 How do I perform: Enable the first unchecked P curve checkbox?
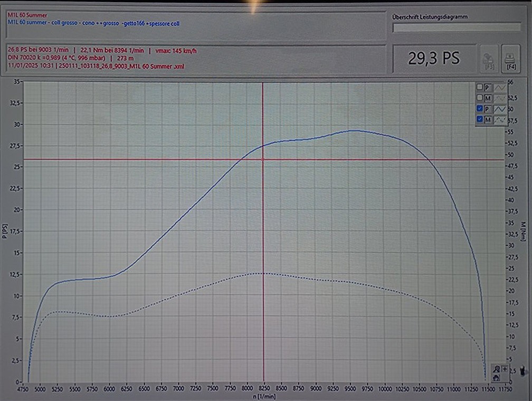(479, 87)
